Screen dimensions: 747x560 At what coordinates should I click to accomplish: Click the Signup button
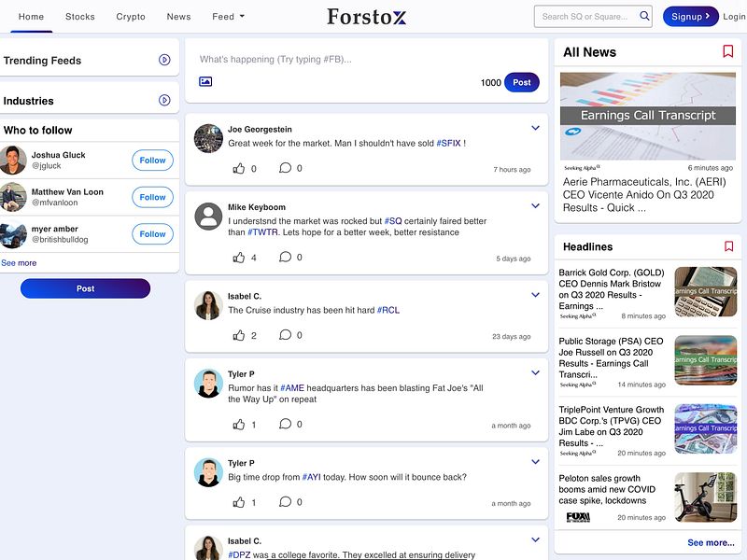coord(690,17)
